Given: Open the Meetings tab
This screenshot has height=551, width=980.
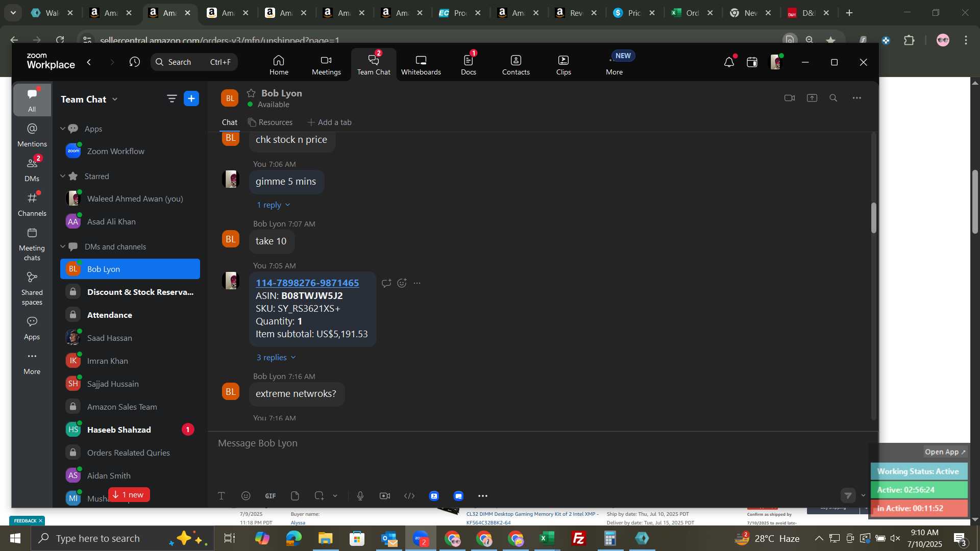Looking at the screenshot, I should [x=326, y=65].
